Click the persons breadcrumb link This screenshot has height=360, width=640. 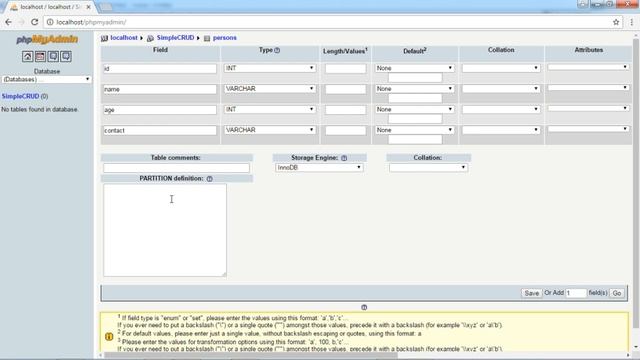click(224, 38)
